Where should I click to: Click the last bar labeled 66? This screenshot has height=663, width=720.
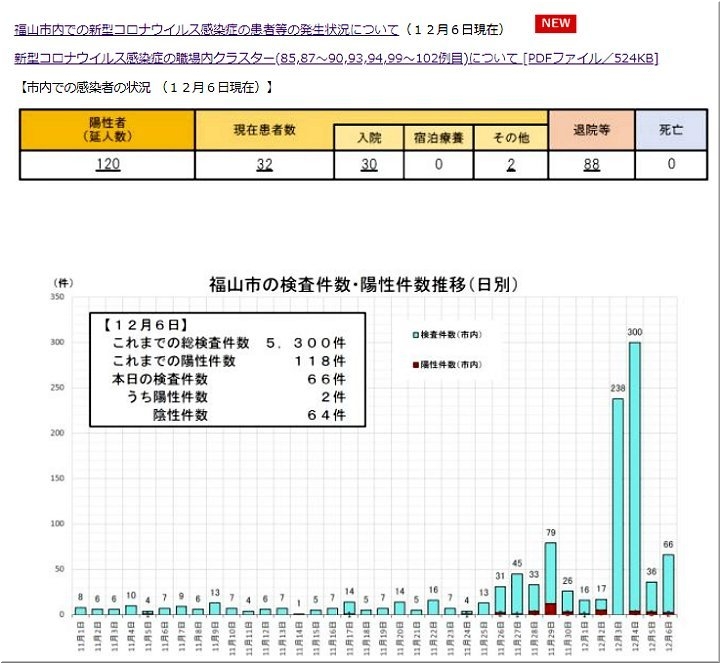pos(668,583)
